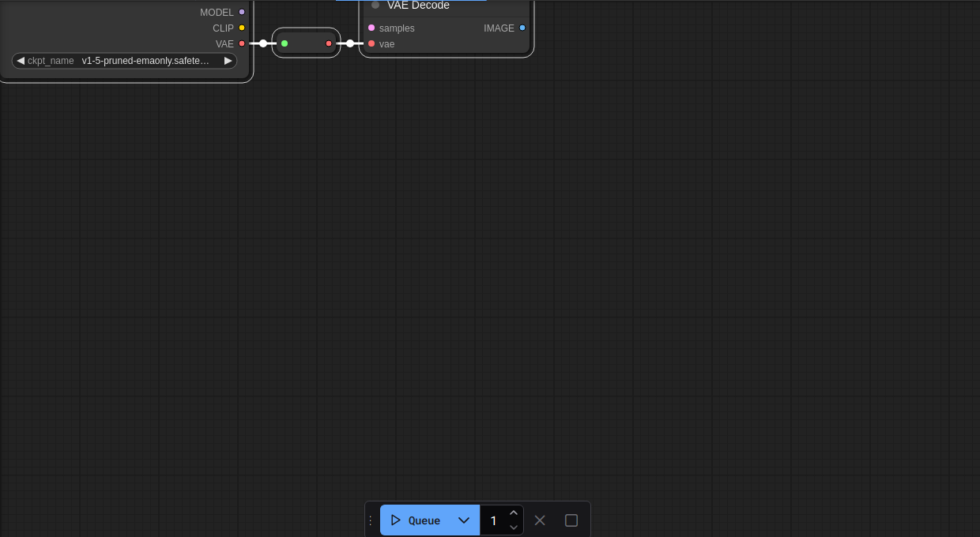
Task: Click the Queue button to run workflow
Action: coord(416,520)
